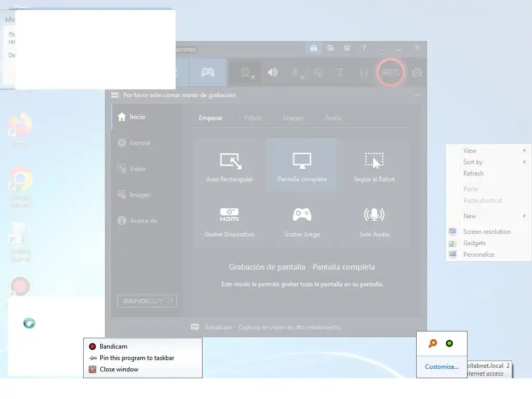Open General settings in the sidebar

point(134,143)
